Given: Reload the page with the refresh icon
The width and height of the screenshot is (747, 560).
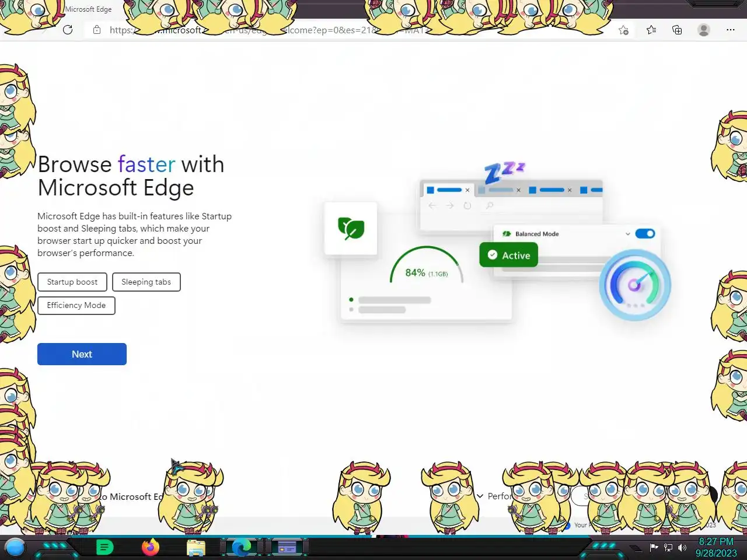Looking at the screenshot, I should pyautogui.click(x=68, y=30).
